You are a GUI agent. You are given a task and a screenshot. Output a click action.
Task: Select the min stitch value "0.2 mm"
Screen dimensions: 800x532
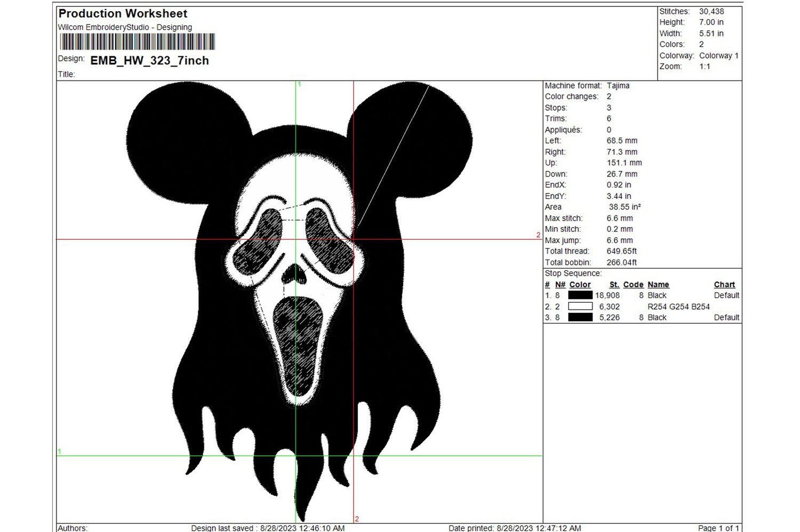[x=620, y=229]
